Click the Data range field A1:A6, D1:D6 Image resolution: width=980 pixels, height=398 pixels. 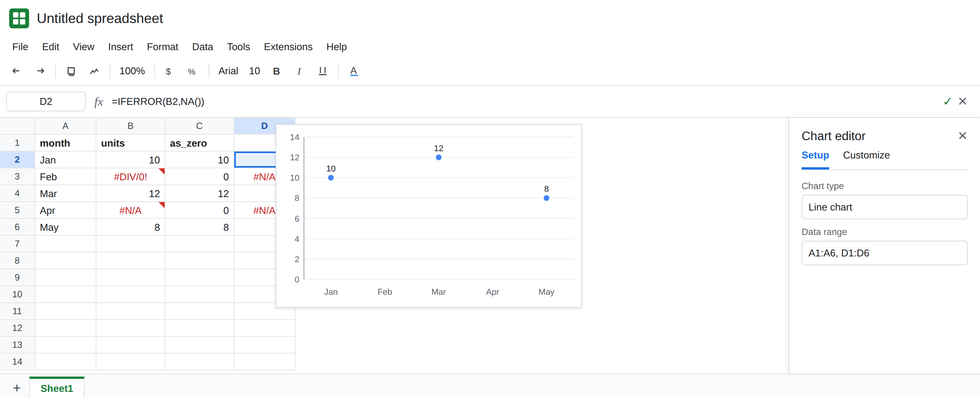(884, 253)
